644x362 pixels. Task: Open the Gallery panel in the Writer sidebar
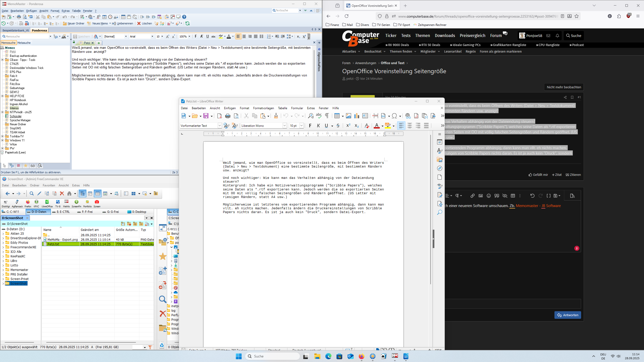tap(440, 159)
